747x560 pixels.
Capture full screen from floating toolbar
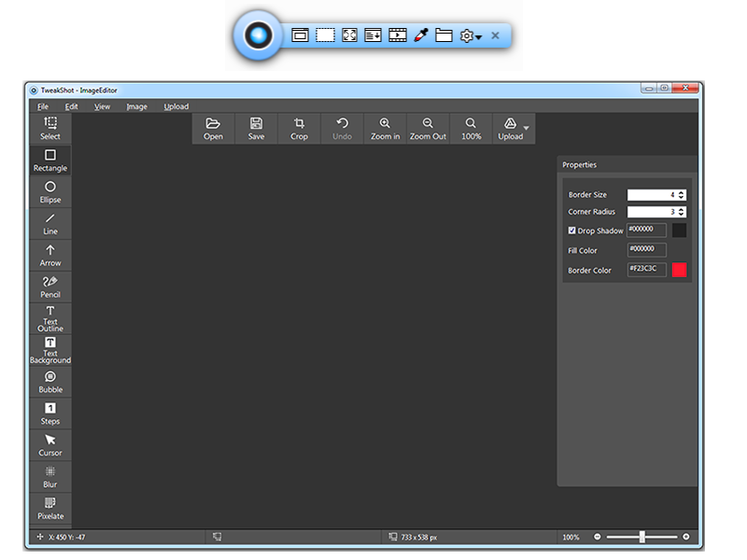tap(349, 35)
